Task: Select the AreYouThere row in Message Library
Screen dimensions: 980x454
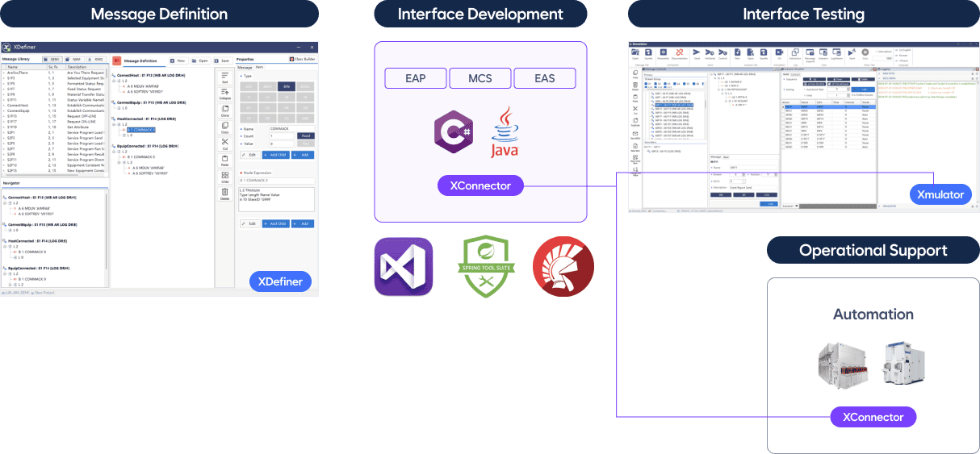Action: pyautogui.click(x=52, y=73)
